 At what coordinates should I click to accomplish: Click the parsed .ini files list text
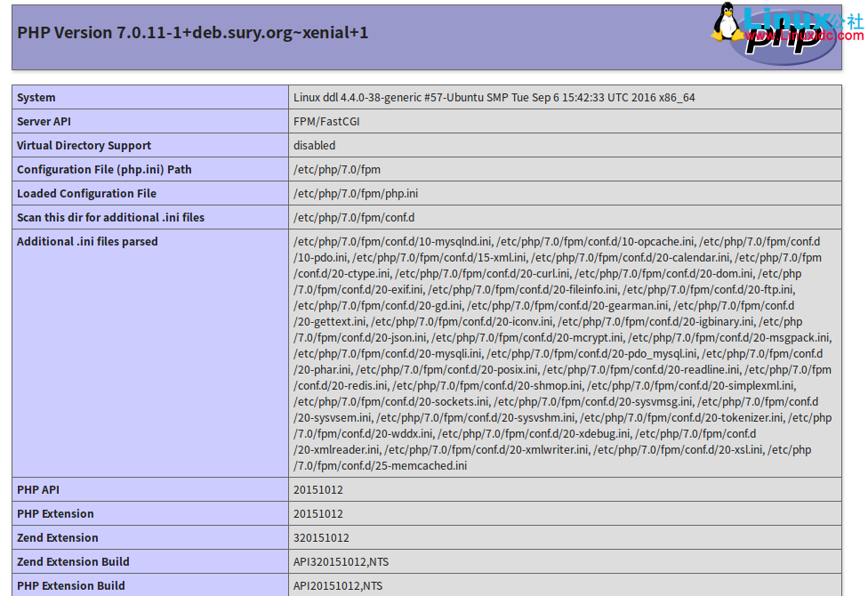pyautogui.click(x=562, y=353)
